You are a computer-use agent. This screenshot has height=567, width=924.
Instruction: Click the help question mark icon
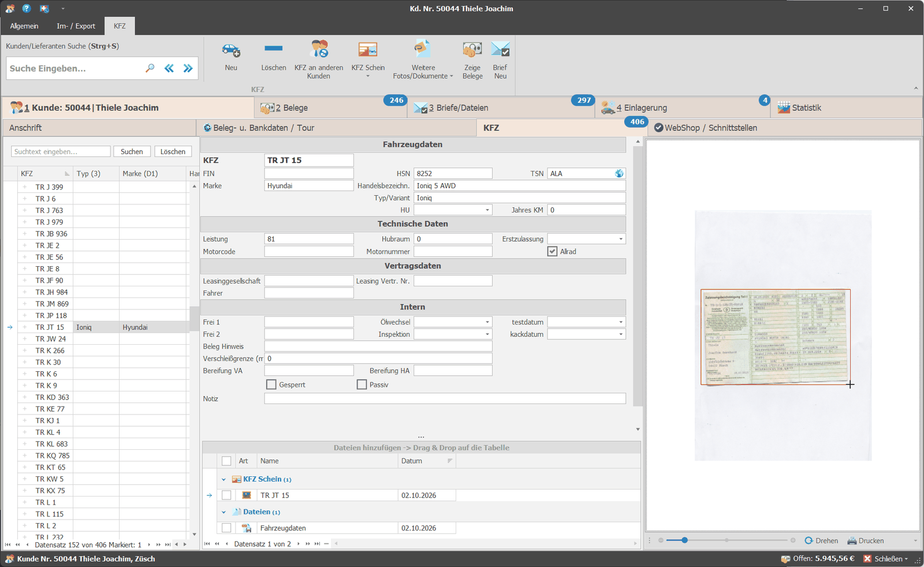pos(27,8)
